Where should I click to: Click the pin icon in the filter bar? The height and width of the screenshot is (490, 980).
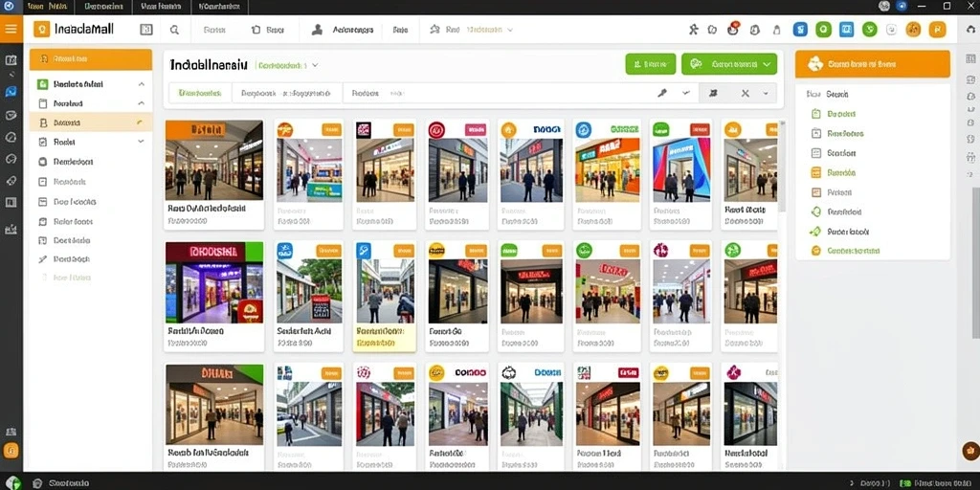(662, 93)
